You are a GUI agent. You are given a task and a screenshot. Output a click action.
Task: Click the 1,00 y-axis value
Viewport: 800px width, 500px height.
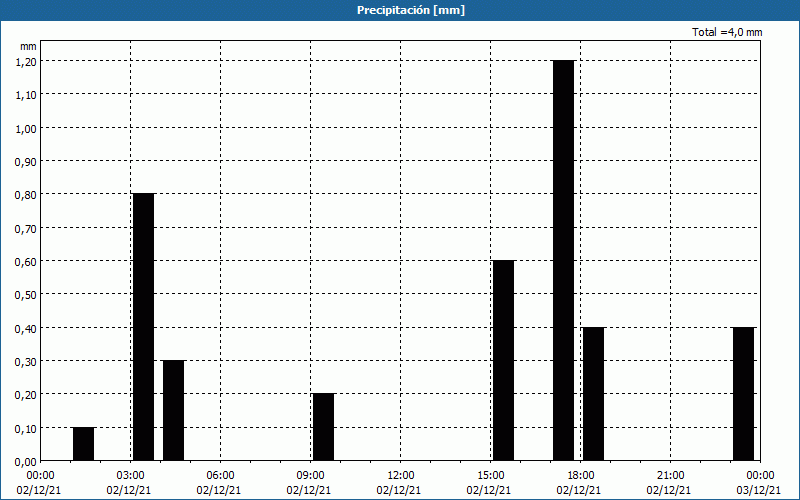tap(26, 128)
